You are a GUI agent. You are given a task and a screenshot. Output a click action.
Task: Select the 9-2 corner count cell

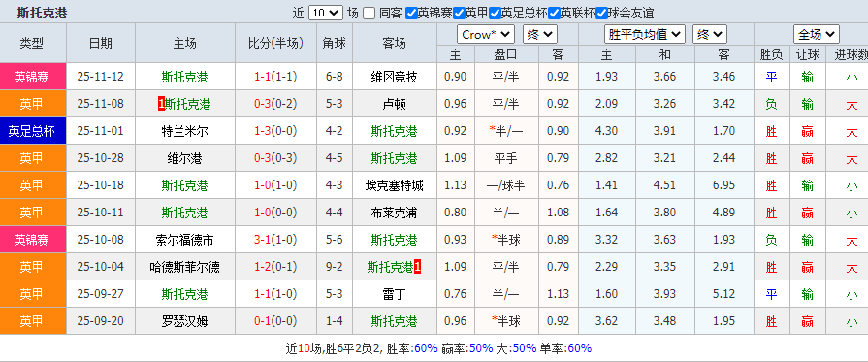tap(335, 267)
